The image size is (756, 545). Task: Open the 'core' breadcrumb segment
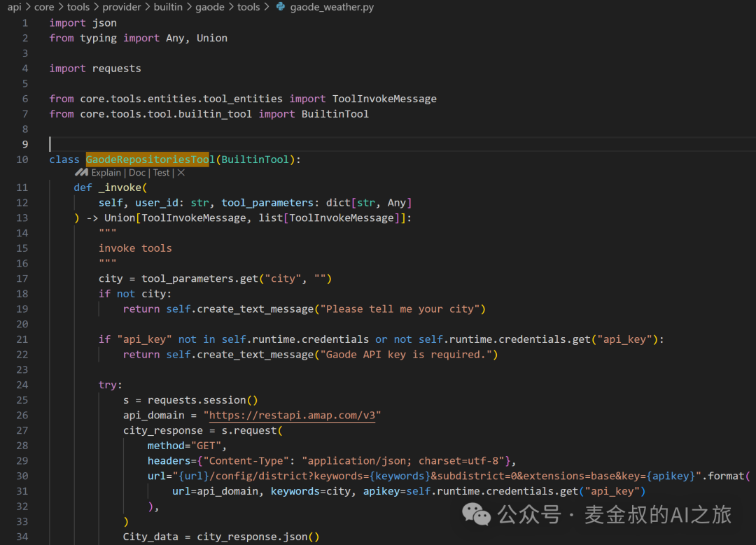point(44,7)
